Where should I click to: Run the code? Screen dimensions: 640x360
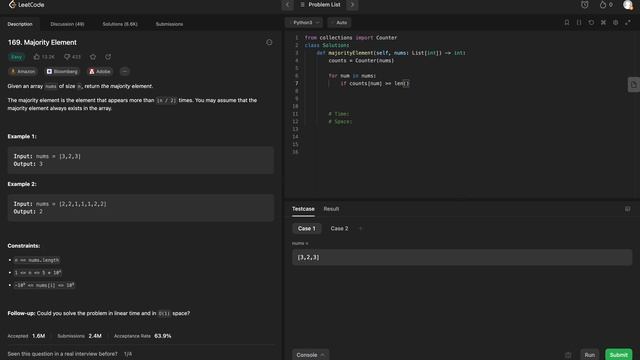tap(589, 355)
